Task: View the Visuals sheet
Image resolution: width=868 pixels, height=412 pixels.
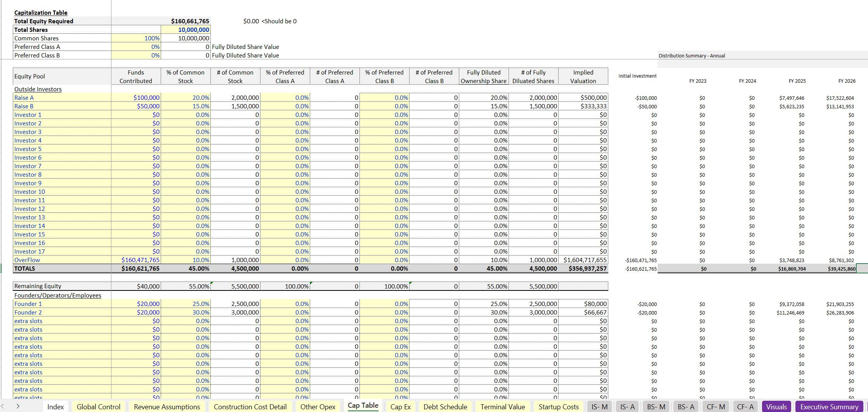Action: coord(776,407)
